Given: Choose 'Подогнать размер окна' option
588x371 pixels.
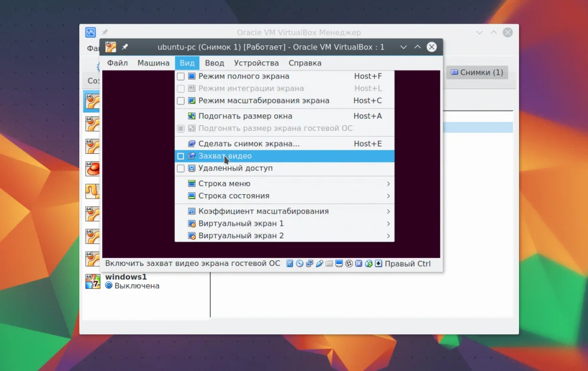Looking at the screenshot, I should pos(245,116).
